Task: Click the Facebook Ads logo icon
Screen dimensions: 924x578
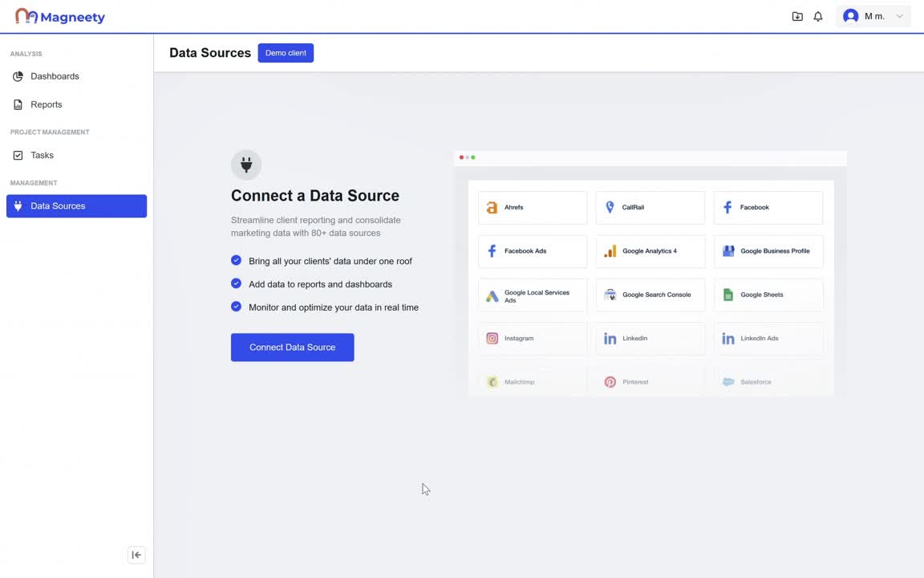Action: [x=492, y=250]
